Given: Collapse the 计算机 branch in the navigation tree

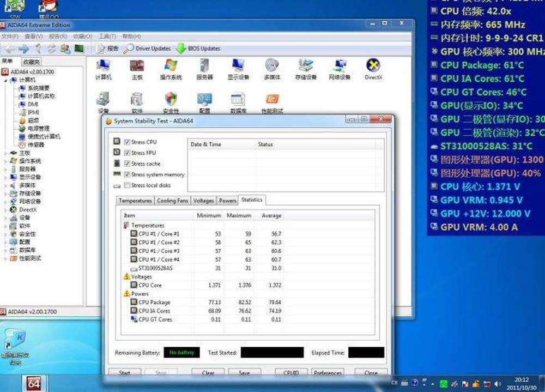Looking at the screenshot, I should point(6,80).
